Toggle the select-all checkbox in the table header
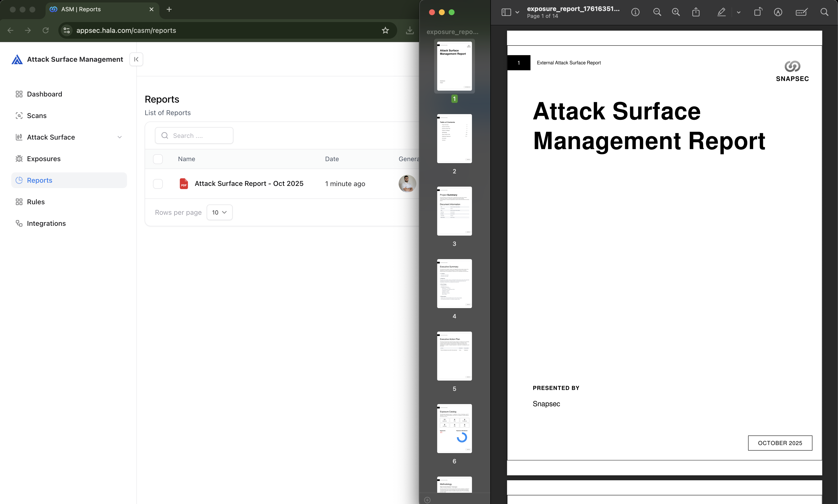This screenshot has height=504, width=838. (x=158, y=159)
